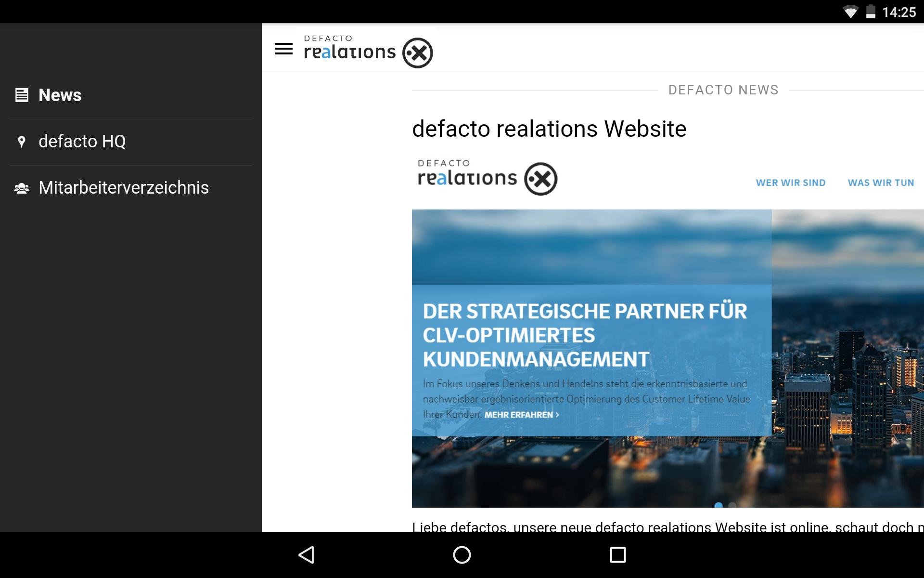Tap the Android recent apps button
Viewport: 924px width, 578px height.
click(x=617, y=555)
